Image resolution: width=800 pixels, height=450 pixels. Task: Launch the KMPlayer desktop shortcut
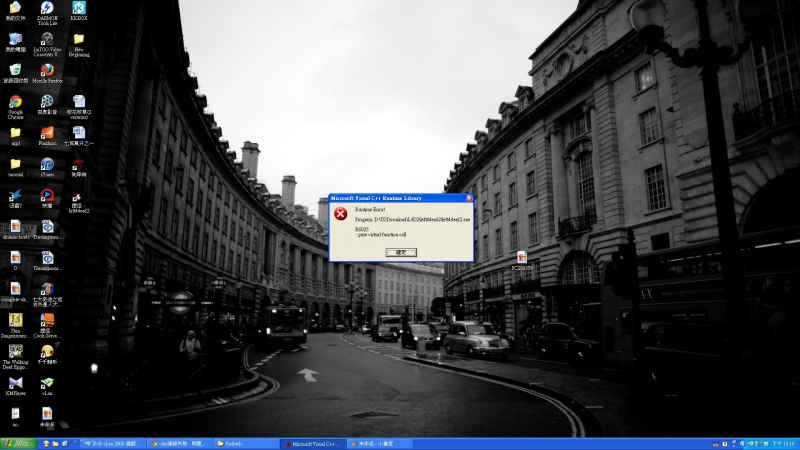point(15,386)
